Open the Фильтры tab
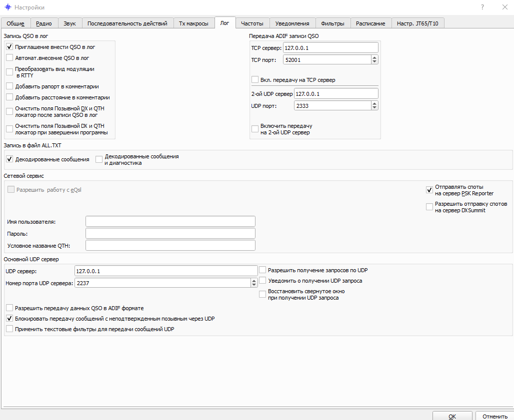This screenshot has height=420, width=514. click(x=332, y=23)
